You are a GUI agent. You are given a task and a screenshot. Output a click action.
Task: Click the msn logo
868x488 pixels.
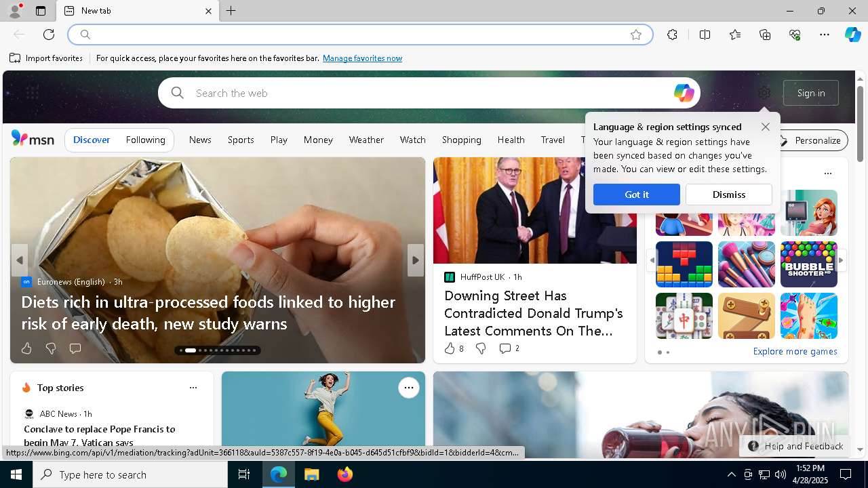33,139
